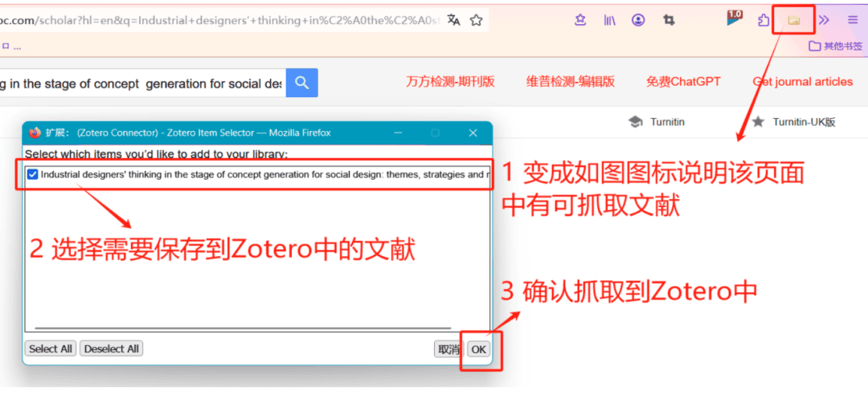Focus the Google Scholar search input field
This screenshot has height=399, width=868.
[143, 83]
